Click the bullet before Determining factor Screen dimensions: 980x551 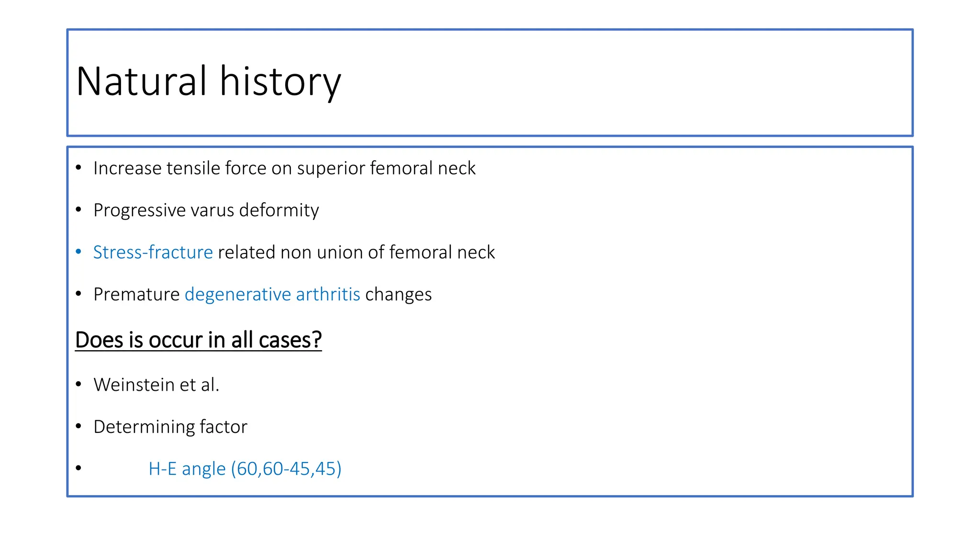tap(78, 426)
